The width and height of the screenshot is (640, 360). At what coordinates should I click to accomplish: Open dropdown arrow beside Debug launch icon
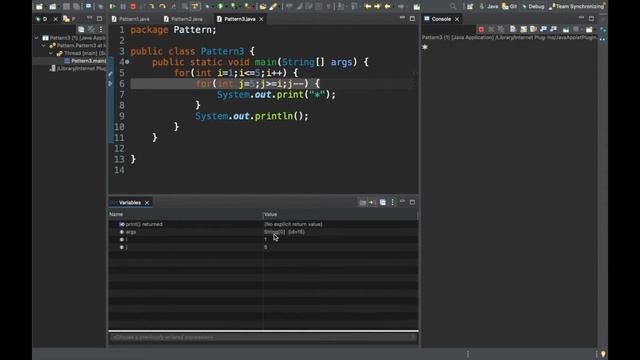[x=212, y=7]
